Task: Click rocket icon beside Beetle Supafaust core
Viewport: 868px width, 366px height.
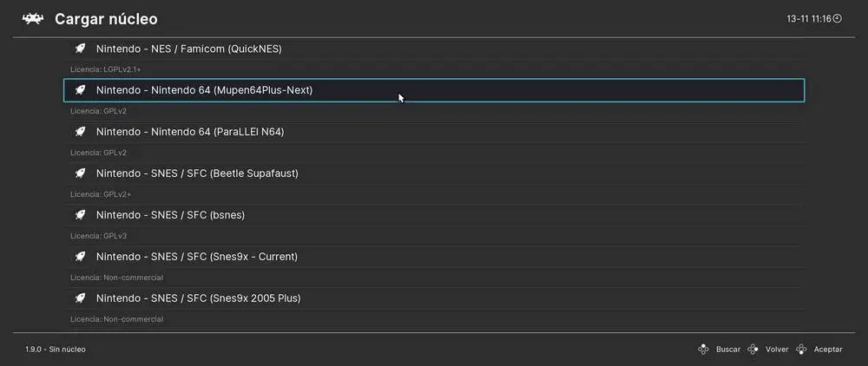Action: (80, 173)
